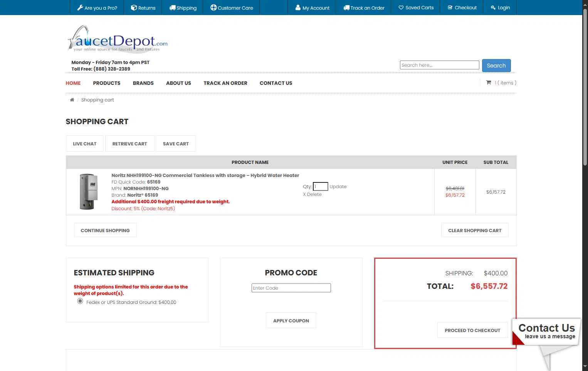Click the Checkout checkmark icon
The image size is (588, 371).
click(x=450, y=7)
